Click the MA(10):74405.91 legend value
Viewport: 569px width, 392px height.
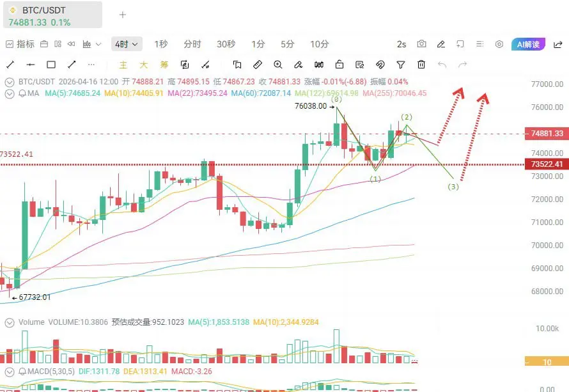pyautogui.click(x=134, y=93)
